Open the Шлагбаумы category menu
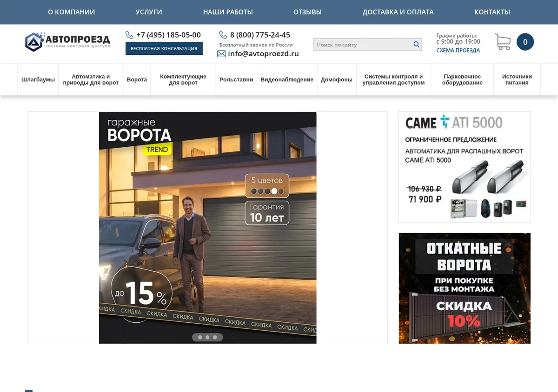 (38, 80)
